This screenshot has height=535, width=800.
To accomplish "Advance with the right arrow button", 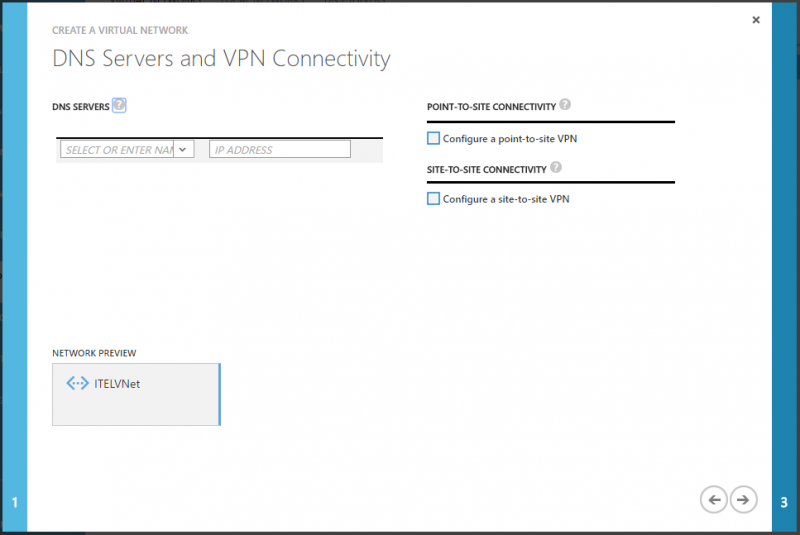I will [x=743, y=500].
